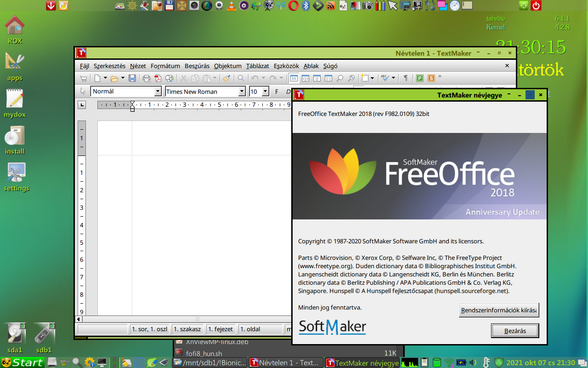Click the format painter brush icon

click(226, 78)
